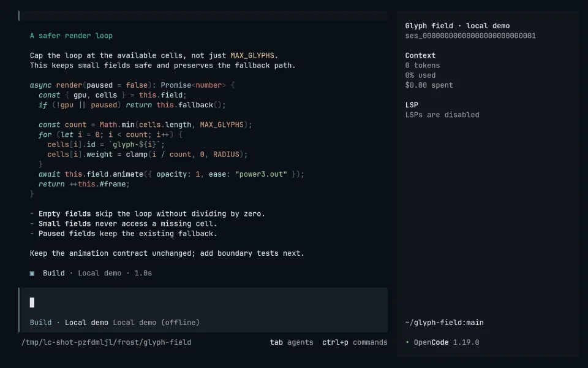Click the "cells[i].id = `glyph-${i}`;" line

(x=106, y=145)
